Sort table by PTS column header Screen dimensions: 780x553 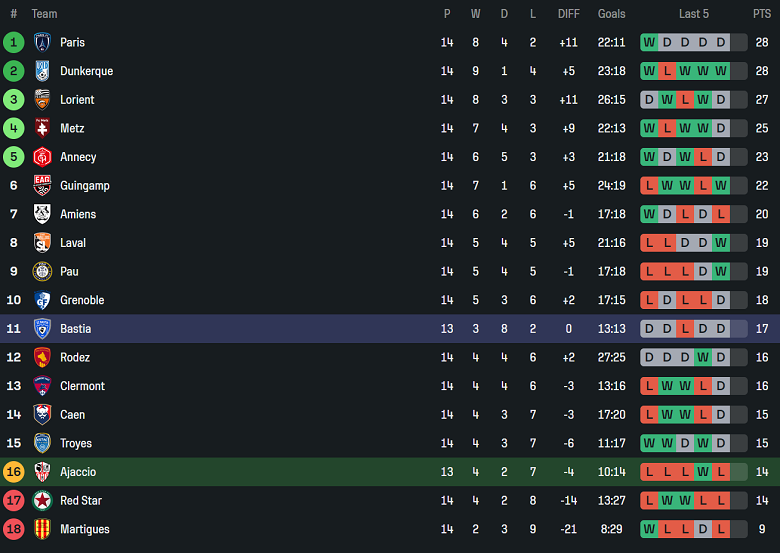[762, 14]
